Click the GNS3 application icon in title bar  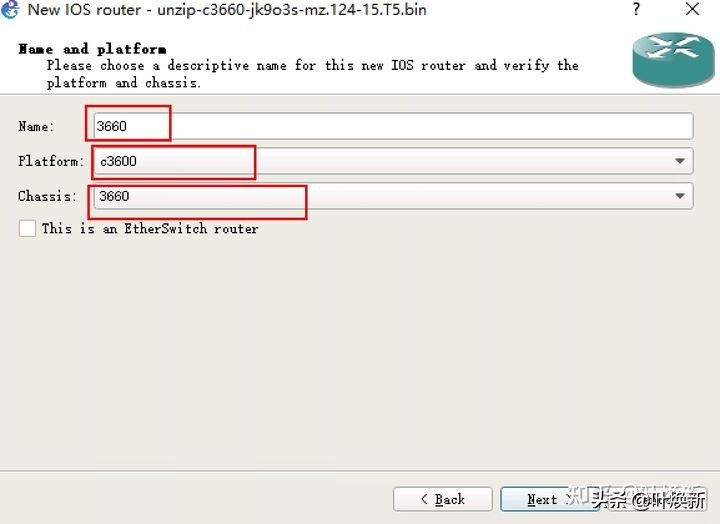pos(10,9)
